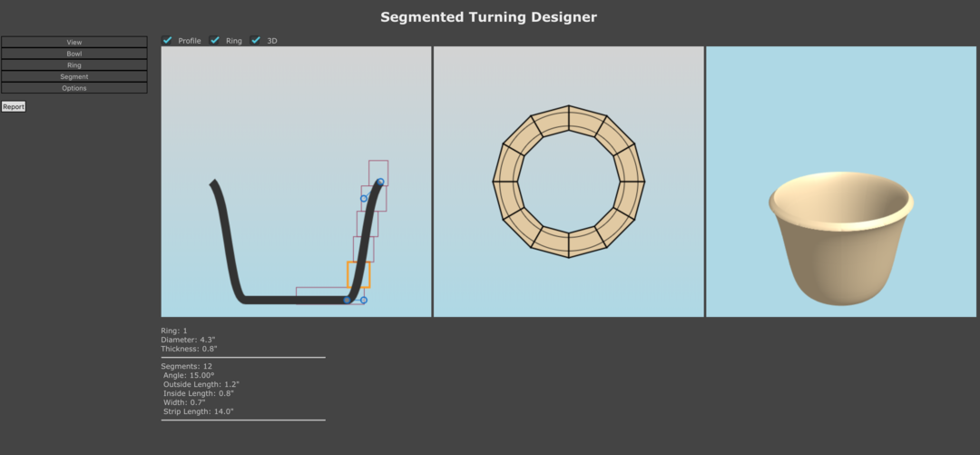Select the wide base ring rectangle
980x455 pixels.
tap(318, 292)
